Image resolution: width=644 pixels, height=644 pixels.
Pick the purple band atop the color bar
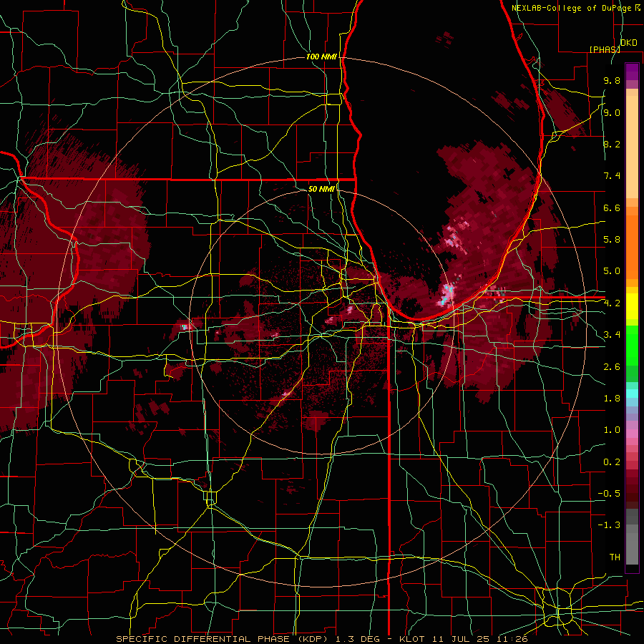tap(632, 72)
